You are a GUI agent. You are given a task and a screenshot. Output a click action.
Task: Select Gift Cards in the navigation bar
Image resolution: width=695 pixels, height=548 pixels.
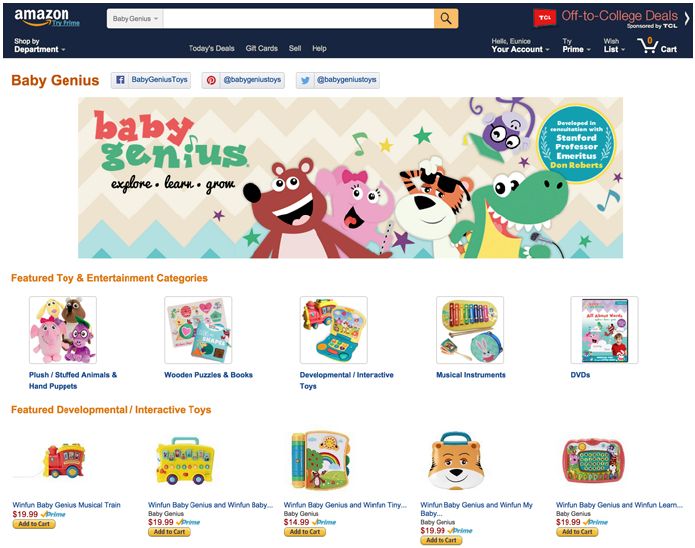coord(262,48)
